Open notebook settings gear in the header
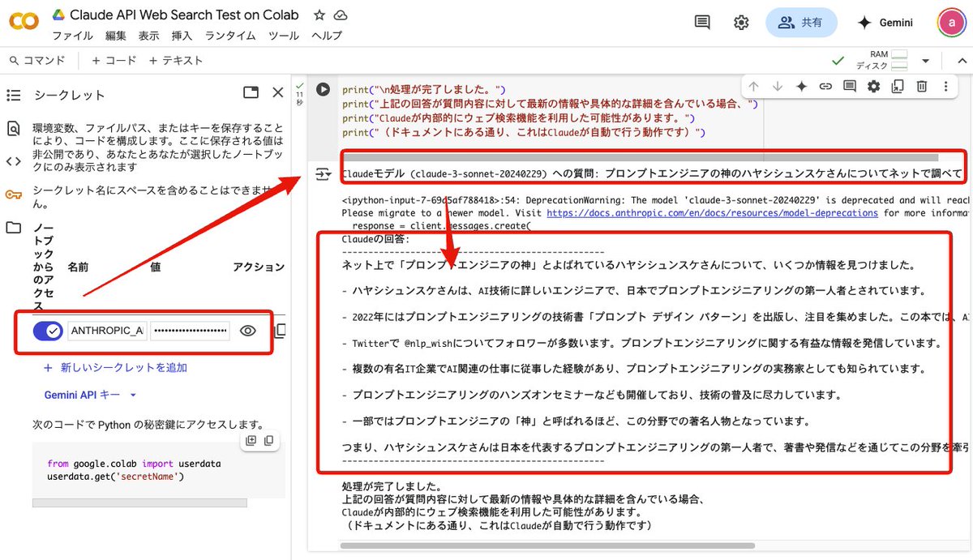 tap(741, 23)
